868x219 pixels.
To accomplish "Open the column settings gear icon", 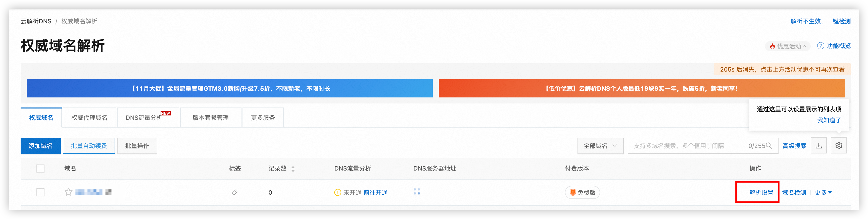I will pos(839,146).
